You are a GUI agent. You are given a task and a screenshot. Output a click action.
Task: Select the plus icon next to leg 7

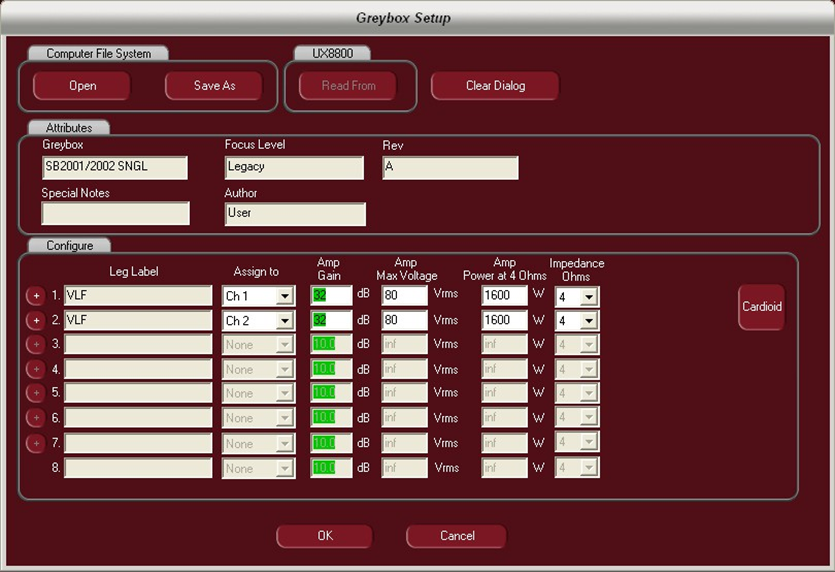pyautogui.click(x=35, y=443)
